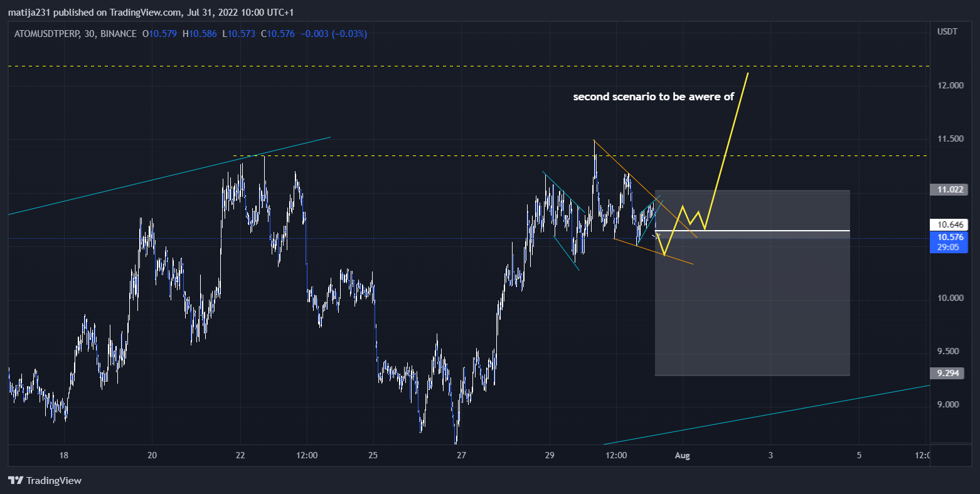Click the USDT currency label
Image resolution: width=980 pixels, height=494 pixels.
(x=947, y=31)
